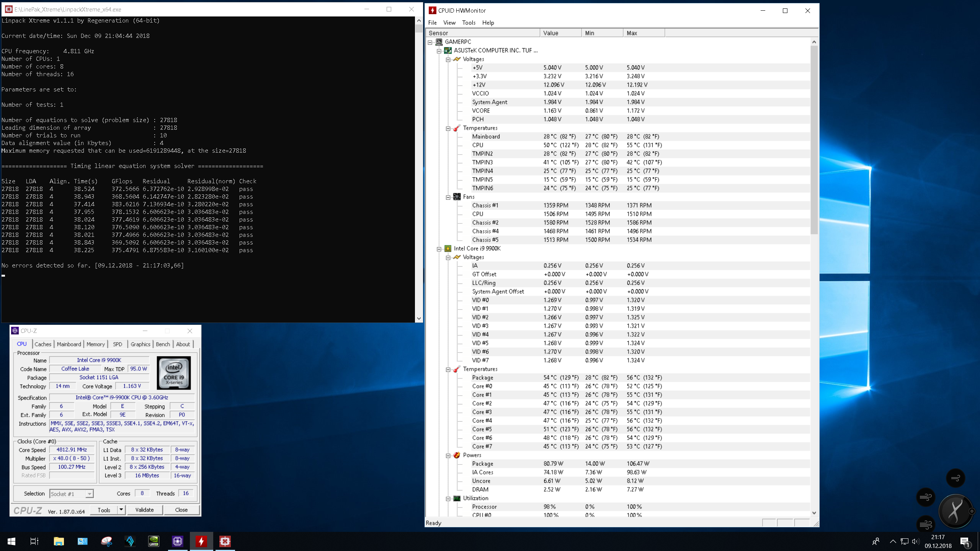Open the Windows Start menu
Viewport: 980px width, 551px height.
click(11, 541)
